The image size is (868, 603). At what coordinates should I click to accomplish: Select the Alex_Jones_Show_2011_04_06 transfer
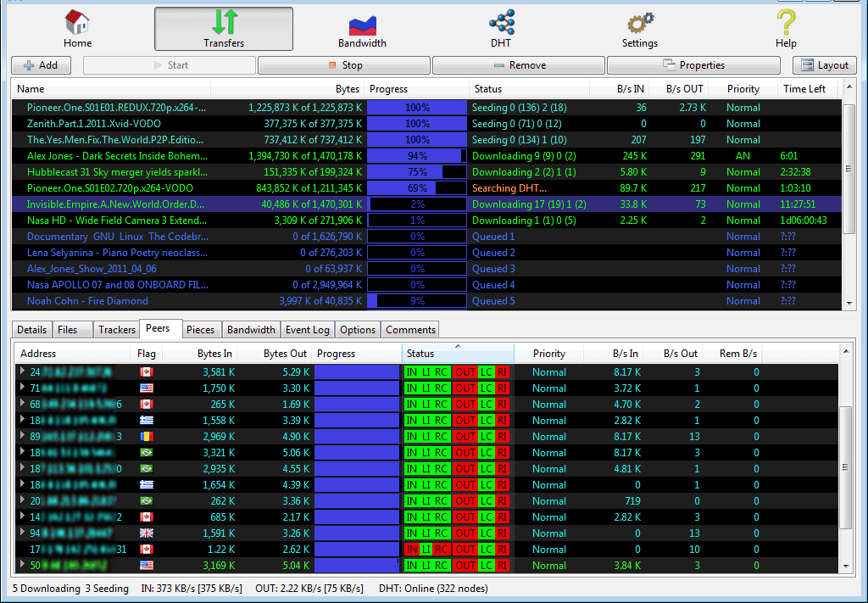point(426,269)
